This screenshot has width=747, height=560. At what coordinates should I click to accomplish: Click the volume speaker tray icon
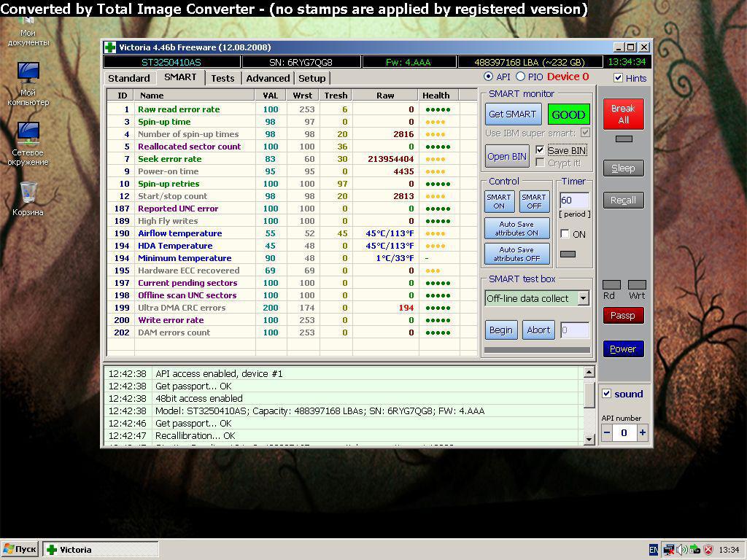pos(681,550)
